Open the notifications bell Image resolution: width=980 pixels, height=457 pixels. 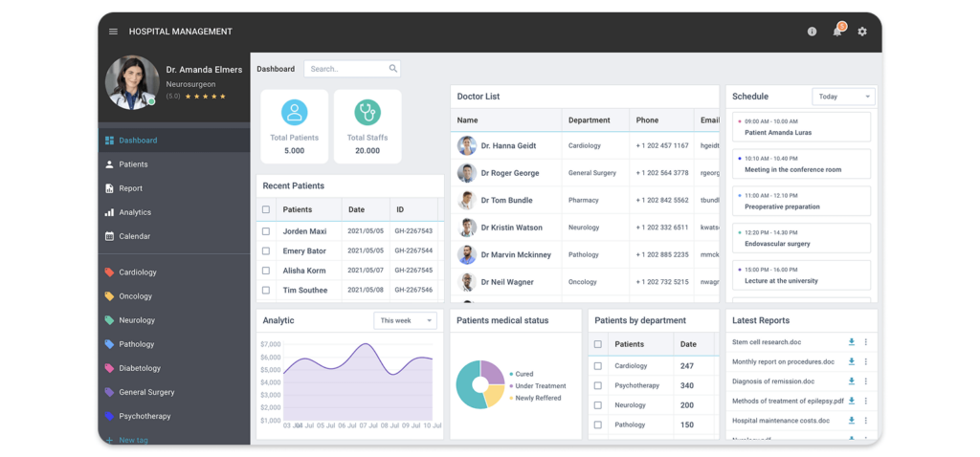pyautogui.click(x=837, y=32)
